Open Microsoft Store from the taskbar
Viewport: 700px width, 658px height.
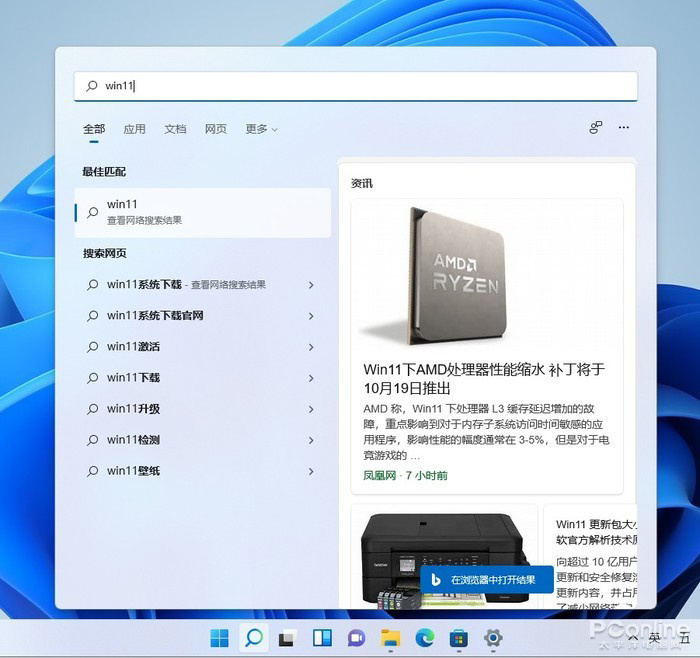[x=458, y=638]
